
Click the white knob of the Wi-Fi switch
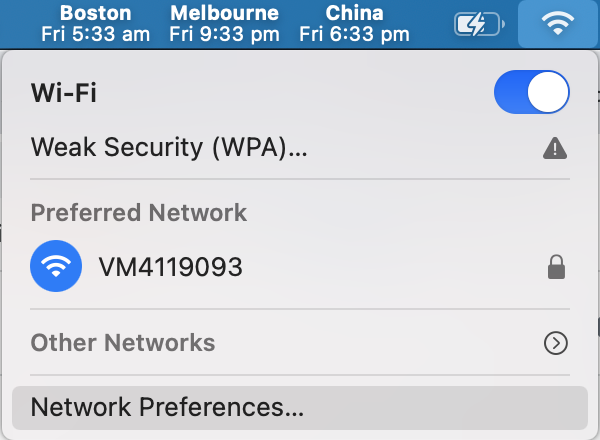coord(548,92)
